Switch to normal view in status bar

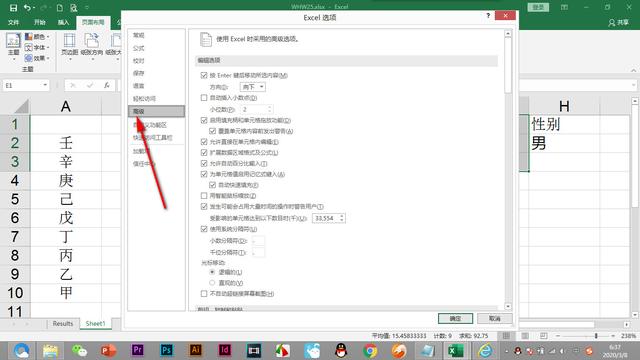(x=506, y=336)
